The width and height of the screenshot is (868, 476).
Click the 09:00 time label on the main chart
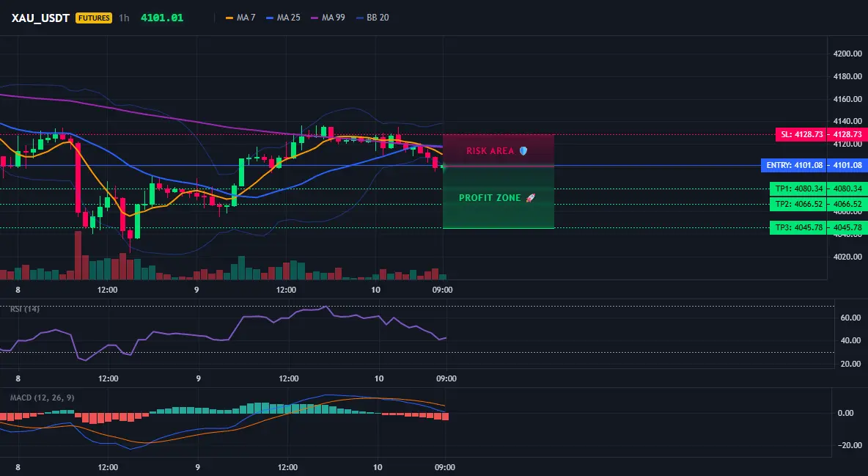(442, 290)
